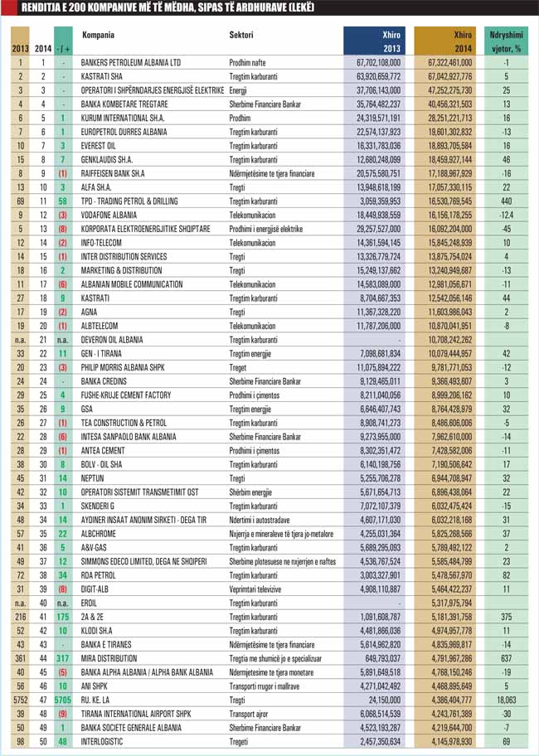Click the BANKERS PETROLEUM ALBANIA LTD row
This screenshot has width=539, height=756.
click(269, 63)
